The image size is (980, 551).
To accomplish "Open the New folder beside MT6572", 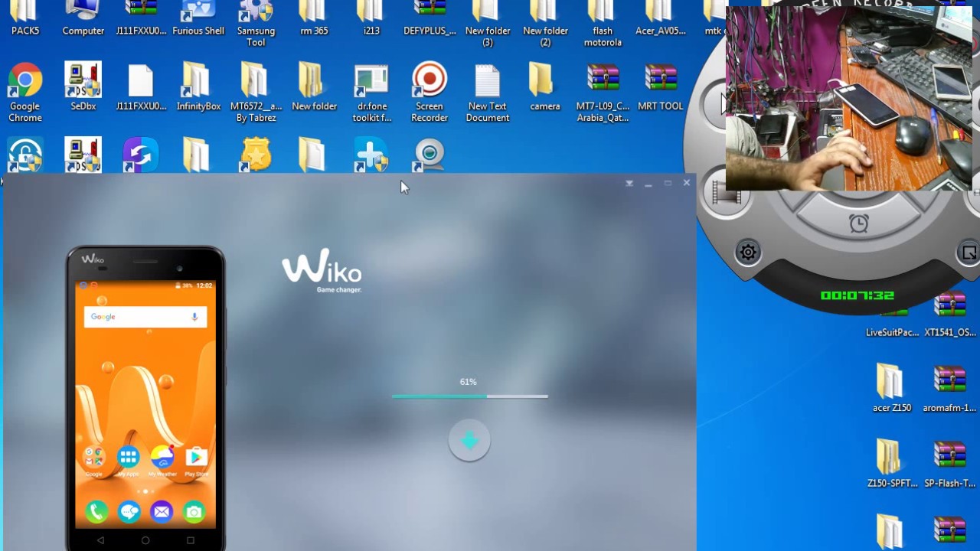I will [314, 86].
